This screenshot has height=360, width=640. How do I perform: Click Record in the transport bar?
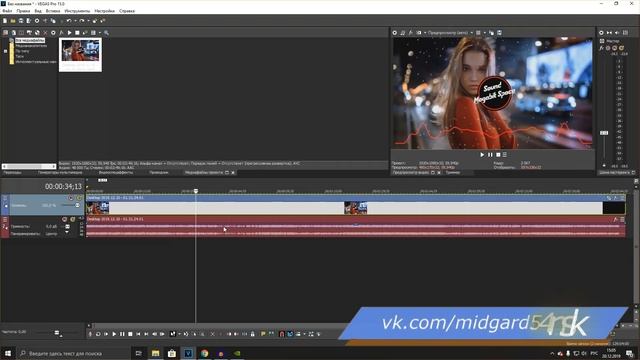[x=90, y=334]
